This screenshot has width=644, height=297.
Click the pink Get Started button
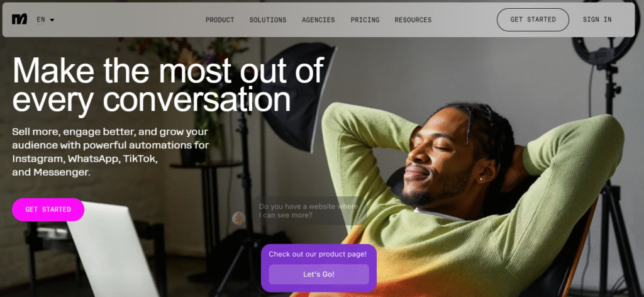pos(48,210)
